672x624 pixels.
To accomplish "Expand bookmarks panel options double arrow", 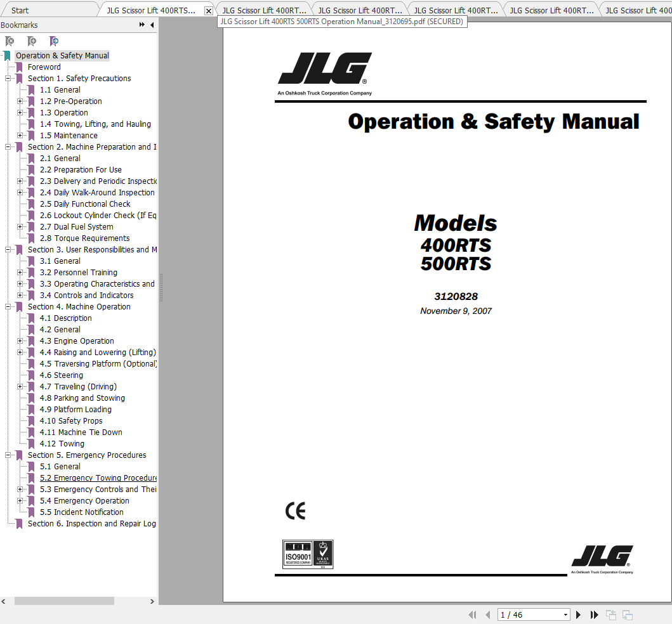I will tap(142, 25).
